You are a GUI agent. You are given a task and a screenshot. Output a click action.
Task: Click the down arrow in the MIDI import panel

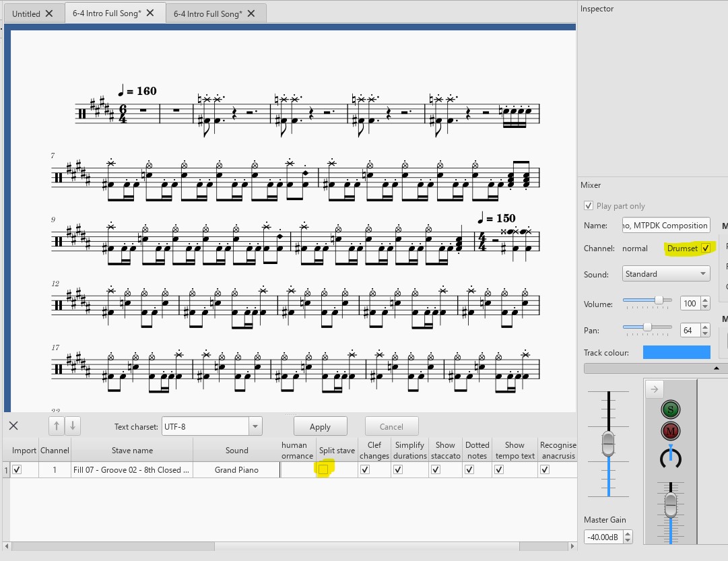74,426
